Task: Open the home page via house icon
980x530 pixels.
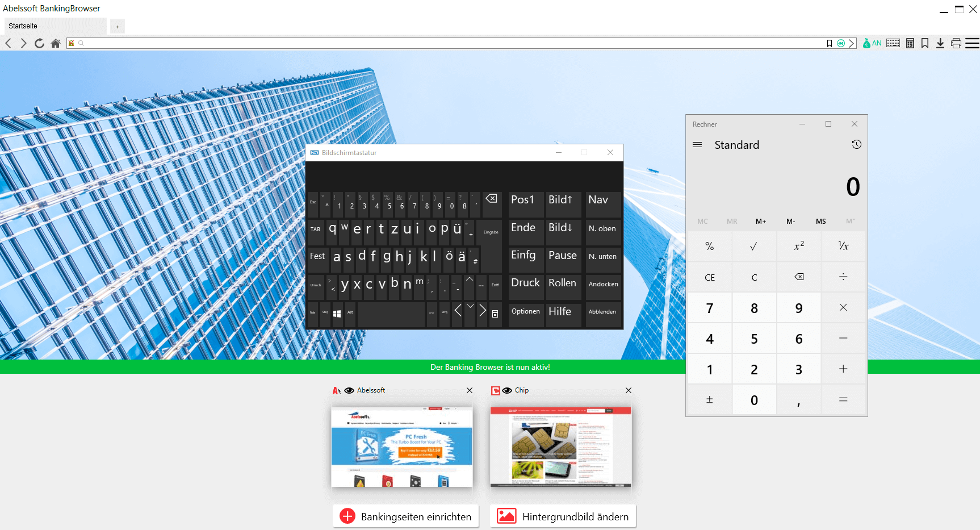Action: 56,43
